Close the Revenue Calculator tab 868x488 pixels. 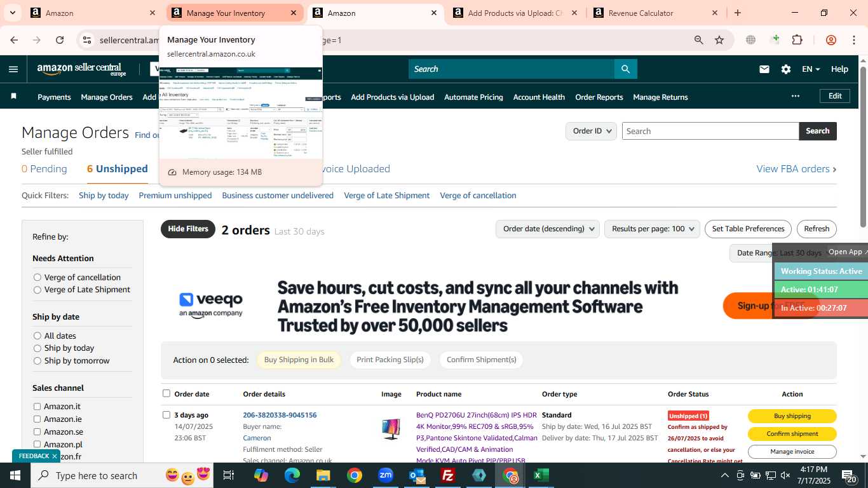tap(715, 13)
